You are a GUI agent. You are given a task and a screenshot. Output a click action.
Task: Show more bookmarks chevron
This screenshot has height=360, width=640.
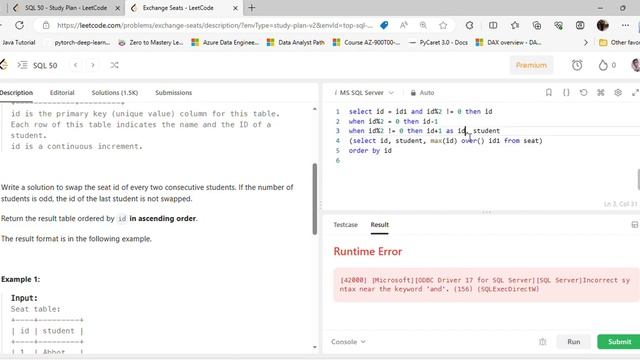pos(586,42)
